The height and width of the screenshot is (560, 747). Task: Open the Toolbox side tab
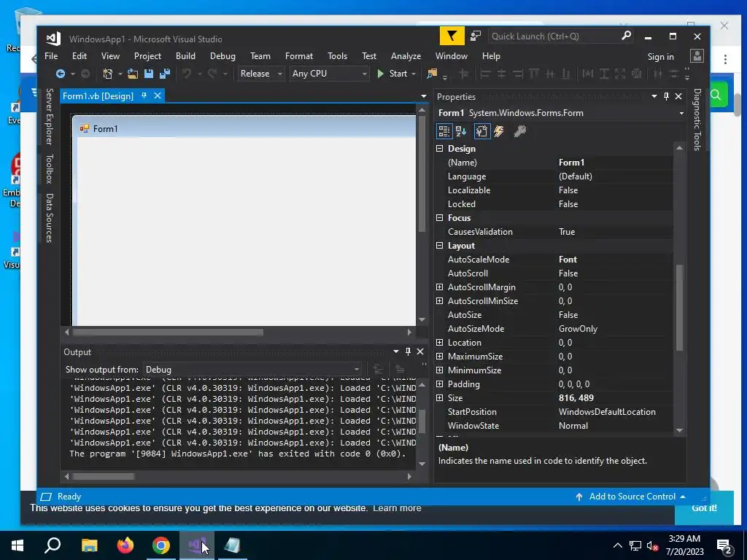(x=49, y=169)
